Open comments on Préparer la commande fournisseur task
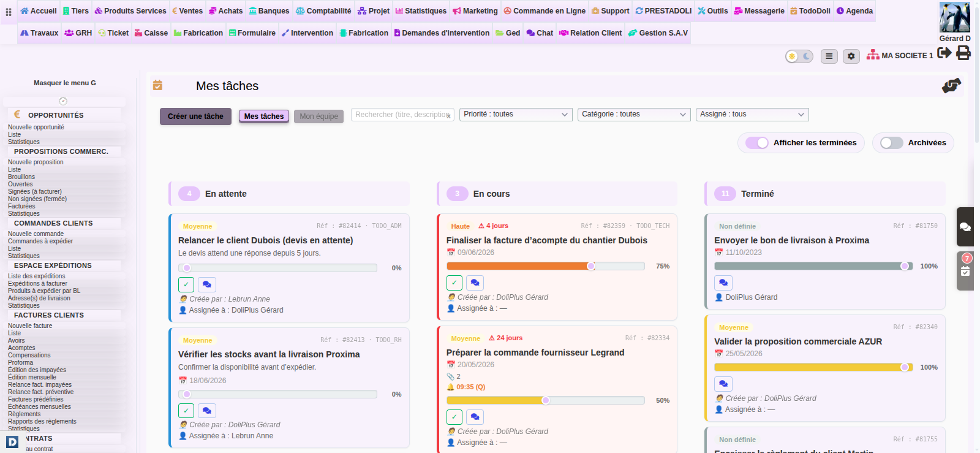 coord(475,417)
